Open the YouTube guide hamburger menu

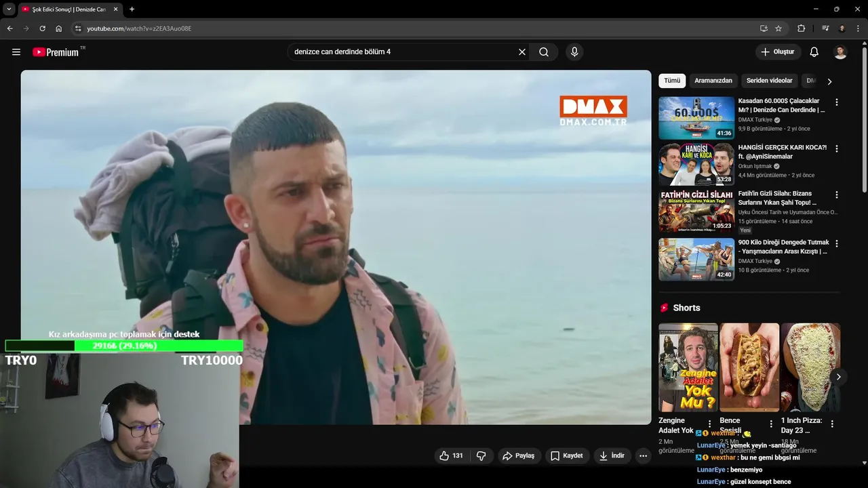(x=16, y=52)
